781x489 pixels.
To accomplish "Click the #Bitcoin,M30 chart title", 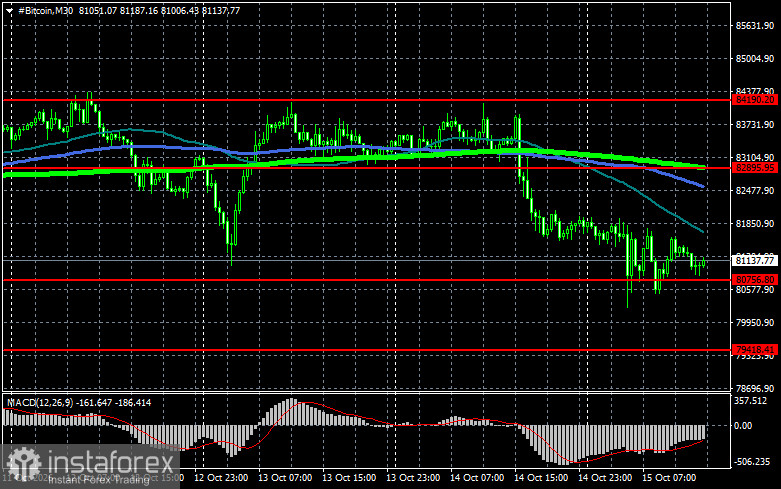I will click(x=46, y=10).
